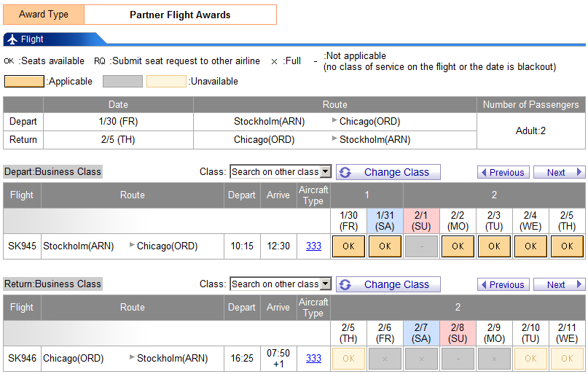Select OK seat for 2/5 (TH) departure

tap(567, 246)
